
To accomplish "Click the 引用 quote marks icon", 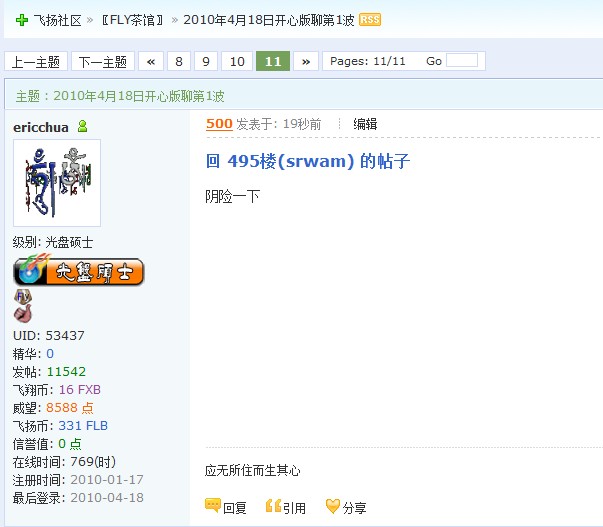I will [x=273, y=506].
